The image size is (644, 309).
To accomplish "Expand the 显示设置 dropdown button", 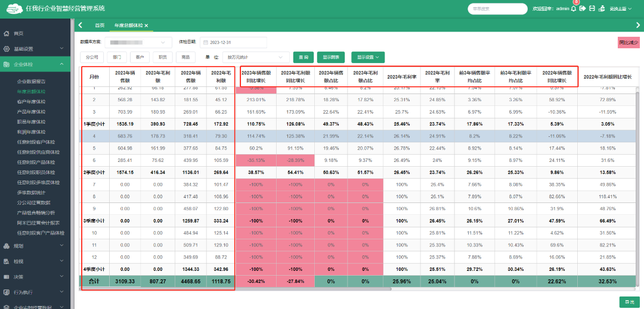I will click(x=367, y=57).
